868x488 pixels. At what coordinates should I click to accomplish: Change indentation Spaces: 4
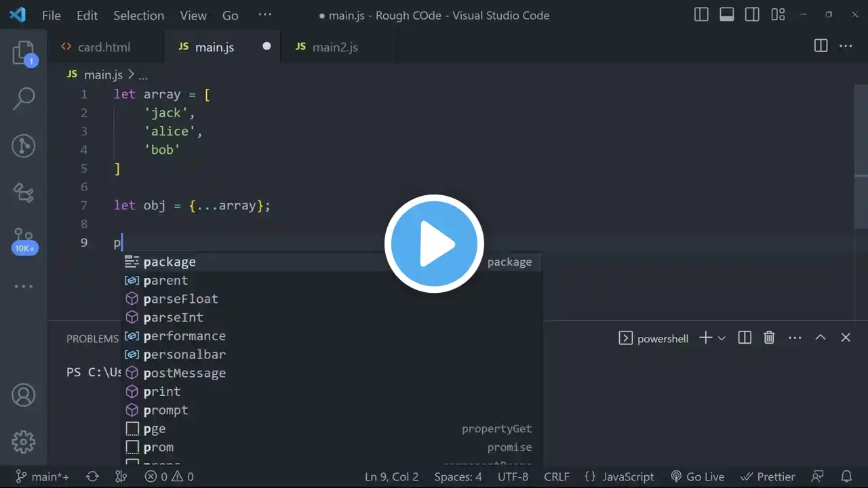[x=458, y=476]
